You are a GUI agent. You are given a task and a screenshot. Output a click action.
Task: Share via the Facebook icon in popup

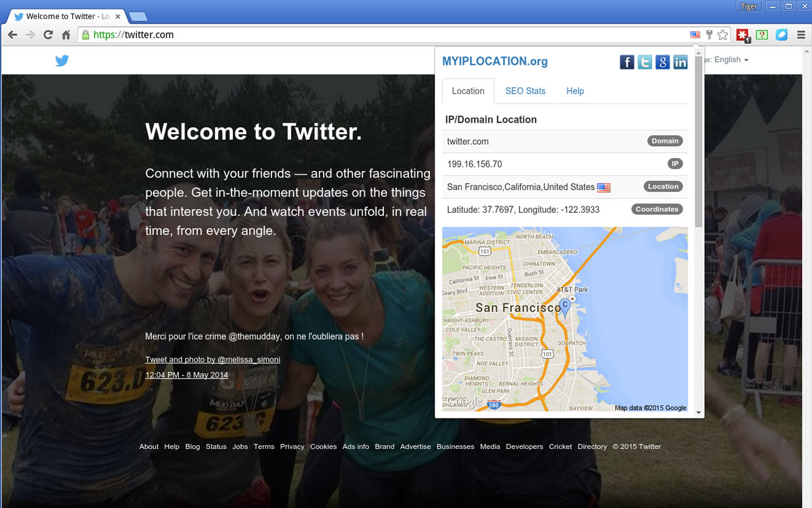[627, 62]
